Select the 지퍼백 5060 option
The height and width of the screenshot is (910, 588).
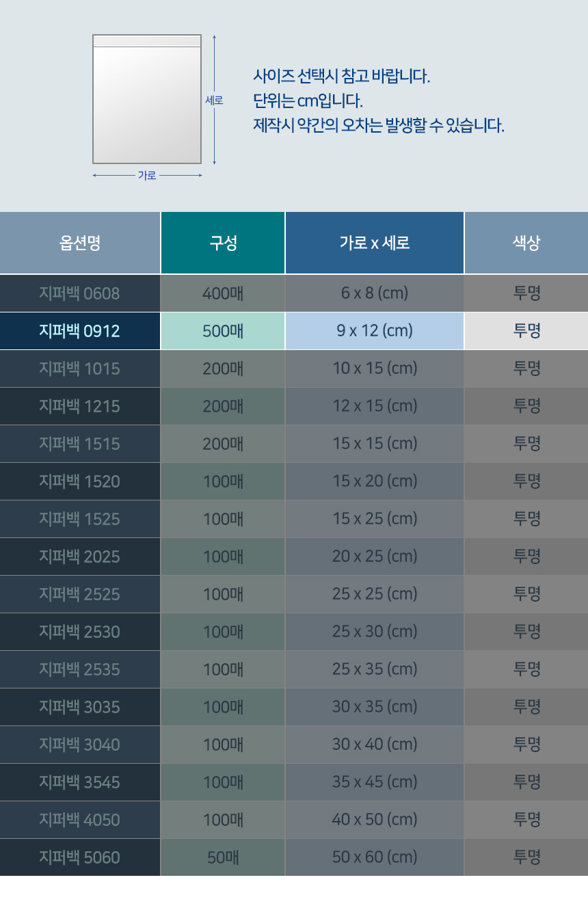[80, 857]
